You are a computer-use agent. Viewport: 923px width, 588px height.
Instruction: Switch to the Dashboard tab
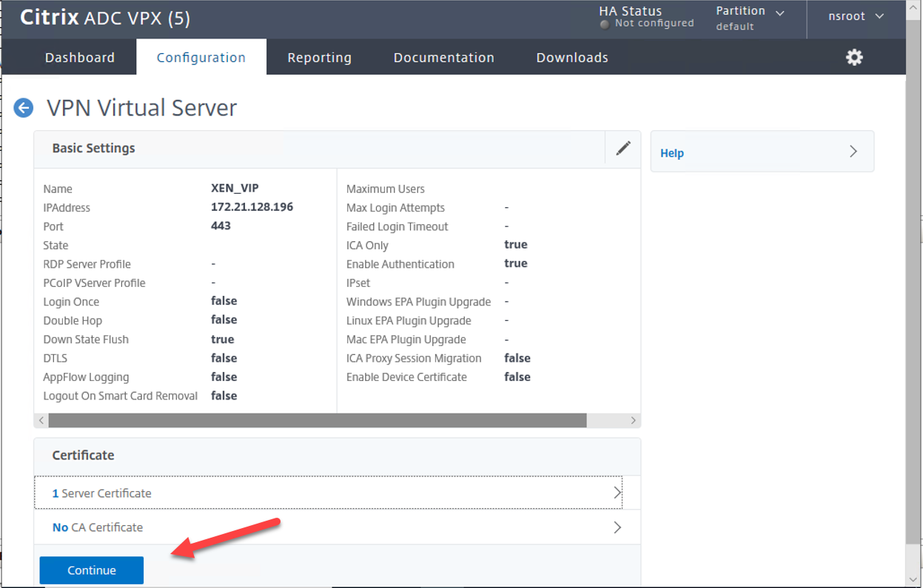80,58
